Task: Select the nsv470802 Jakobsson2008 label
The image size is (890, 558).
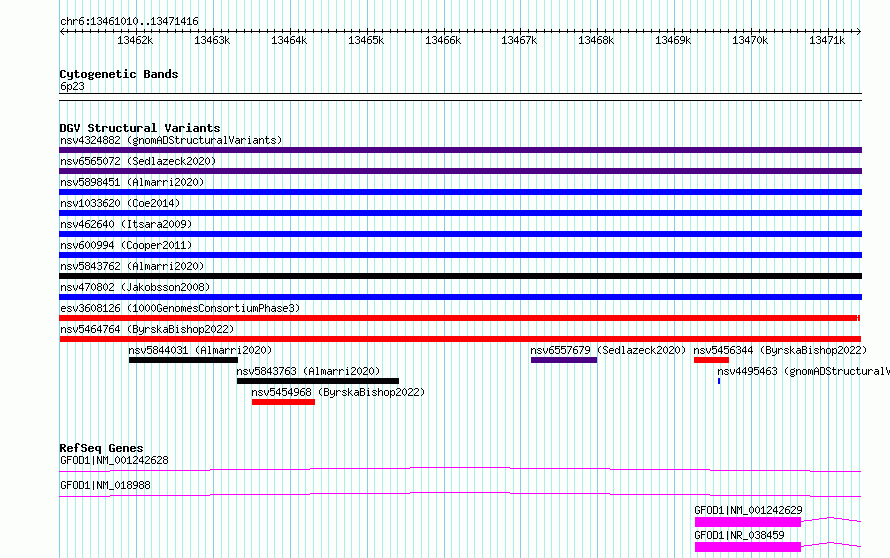Action: click(x=135, y=287)
